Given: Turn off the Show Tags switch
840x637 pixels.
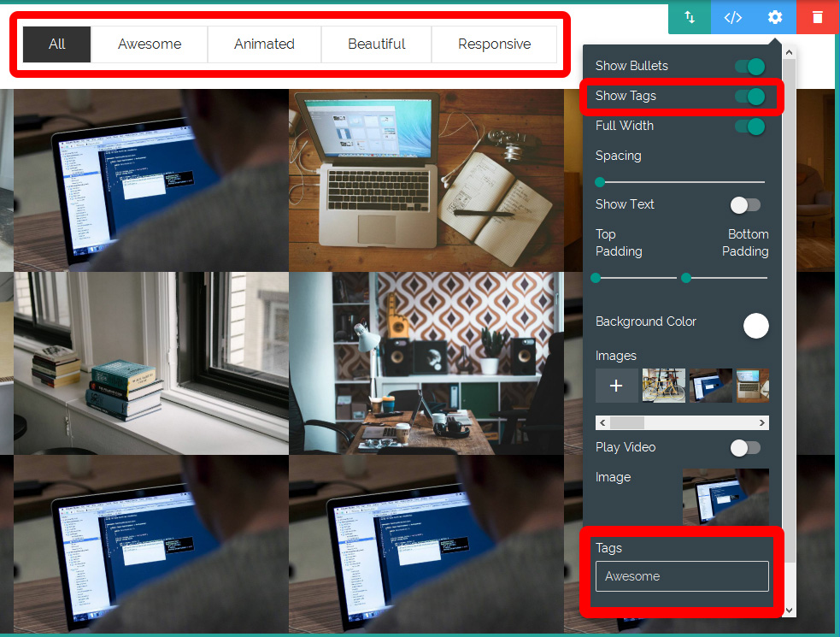Looking at the screenshot, I should [749, 97].
